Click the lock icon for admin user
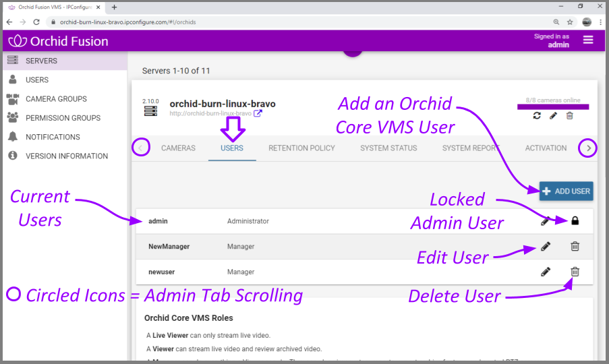This screenshot has height=364, width=609. [575, 220]
